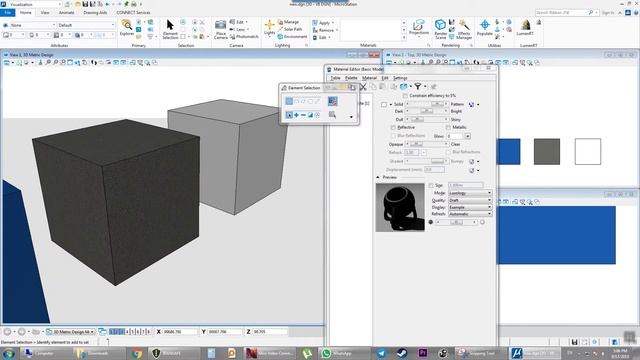Screen dimensions: 640x360
Task: Toggle the Blur Reflections checkbox
Action: click(x=393, y=136)
